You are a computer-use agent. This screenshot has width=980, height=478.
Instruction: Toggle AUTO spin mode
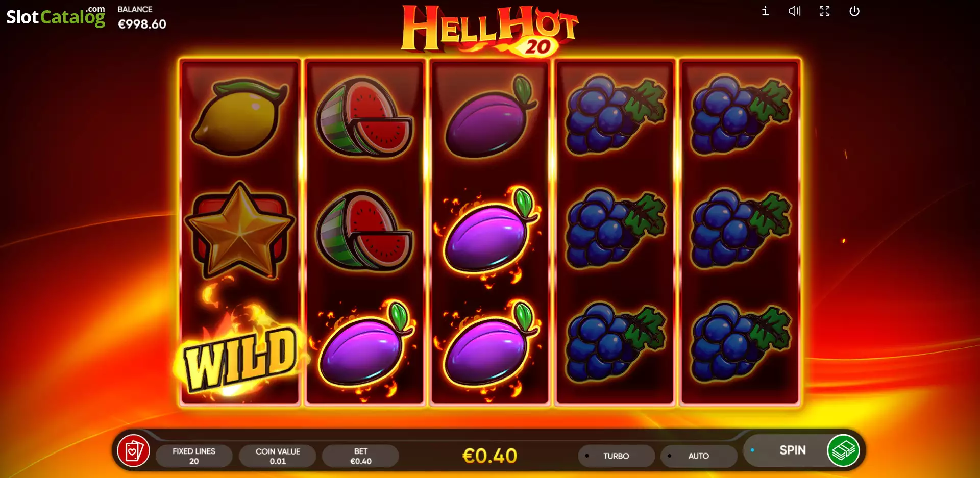[699, 456]
